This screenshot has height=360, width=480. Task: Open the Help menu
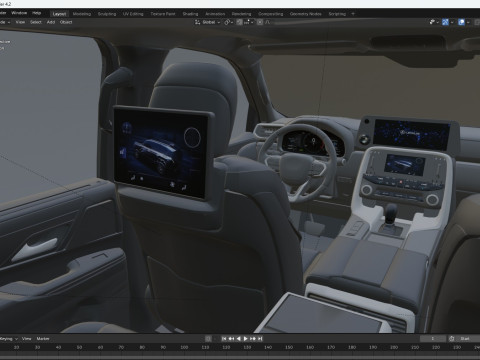[x=36, y=13]
